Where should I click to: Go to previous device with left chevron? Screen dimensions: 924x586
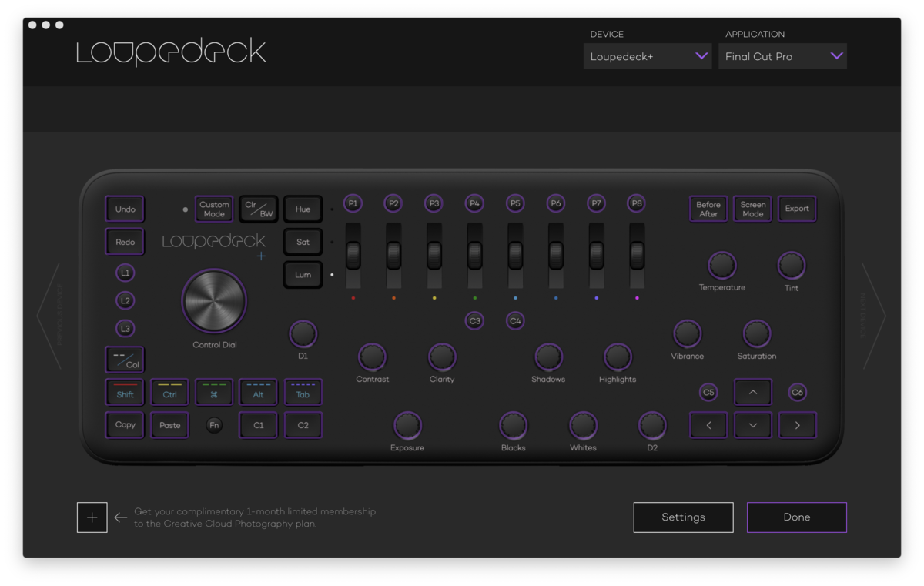click(49, 316)
